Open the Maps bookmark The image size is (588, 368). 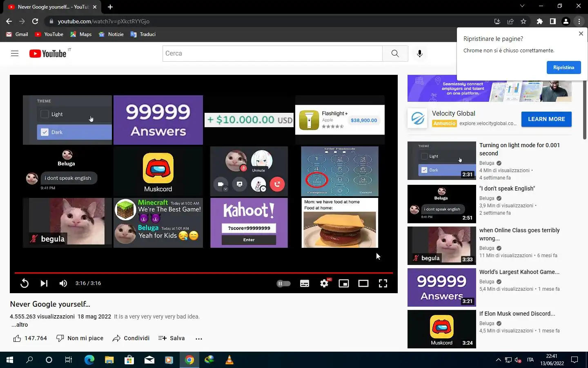click(x=81, y=34)
